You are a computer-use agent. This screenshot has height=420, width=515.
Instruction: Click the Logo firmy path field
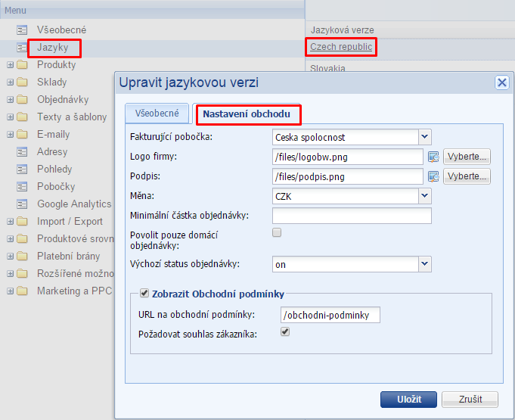pos(348,157)
